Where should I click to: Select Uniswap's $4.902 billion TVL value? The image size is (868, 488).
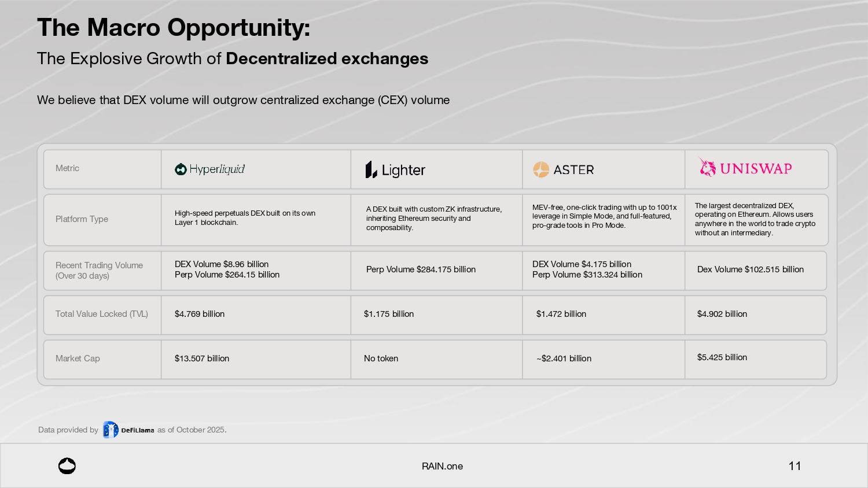[x=722, y=314]
